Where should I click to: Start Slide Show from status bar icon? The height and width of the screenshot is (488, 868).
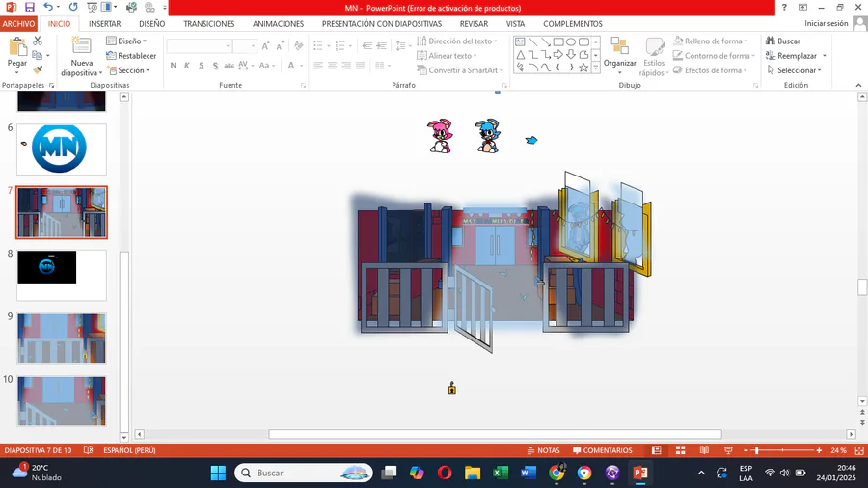pyautogui.click(x=728, y=450)
